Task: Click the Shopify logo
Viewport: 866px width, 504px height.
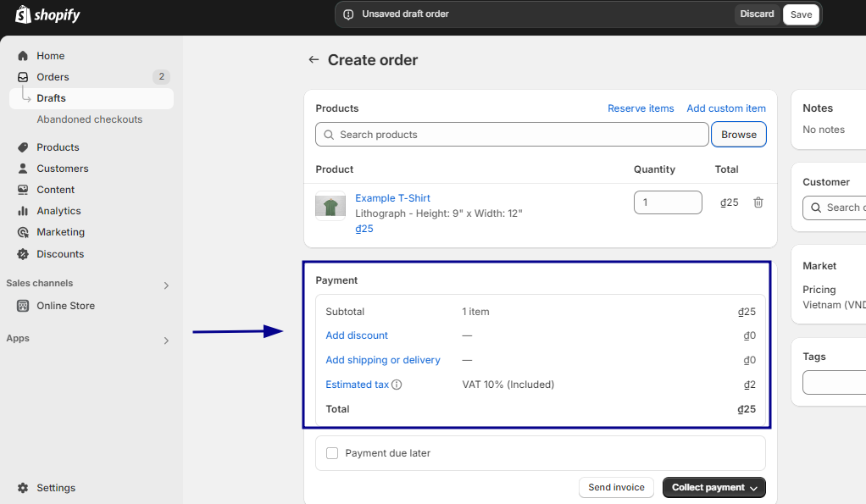Action: [x=47, y=15]
